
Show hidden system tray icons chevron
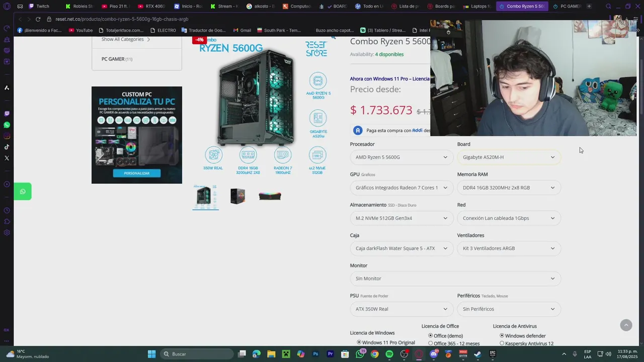coord(564,354)
